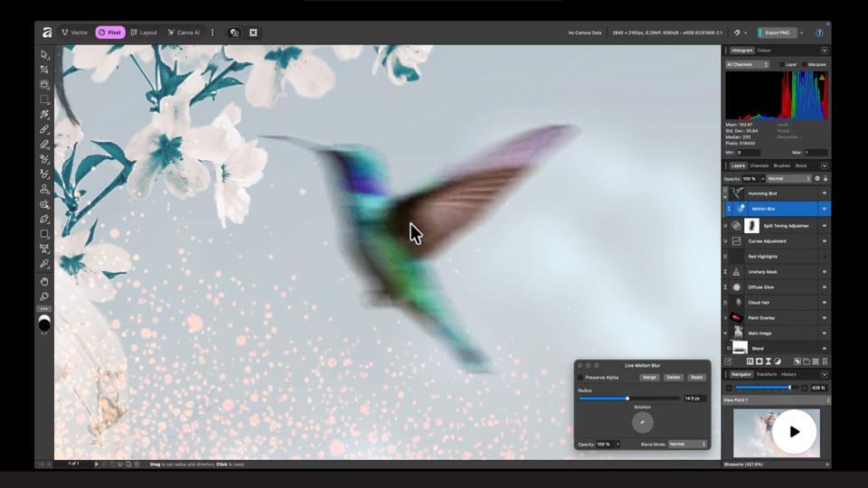Hide the Diffuse Glow layer
The image size is (868, 488).
pyautogui.click(x=825, y=287)
